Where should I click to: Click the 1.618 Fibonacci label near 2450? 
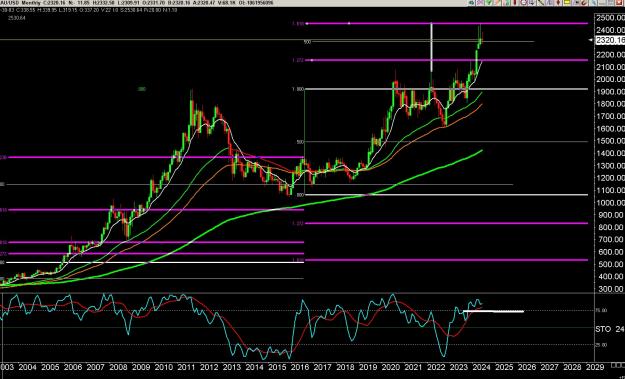click(298, 24)
